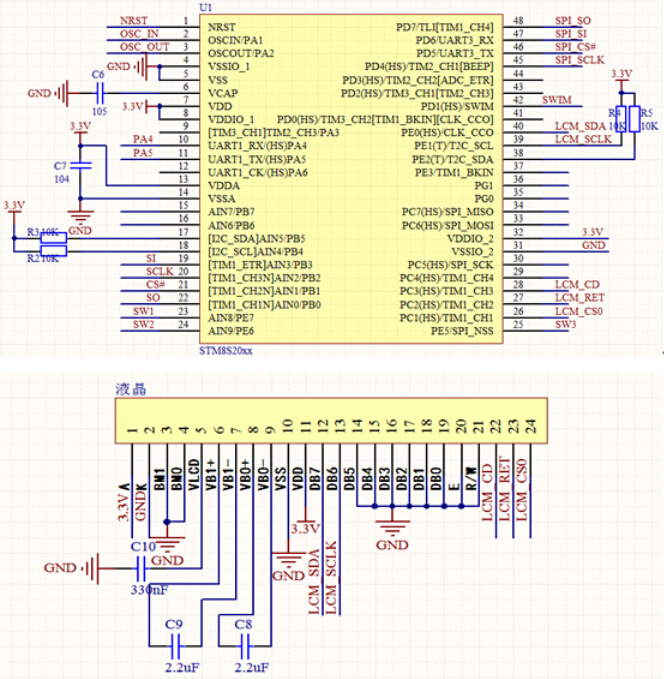Select the SWIM net label

coord(557,100)
